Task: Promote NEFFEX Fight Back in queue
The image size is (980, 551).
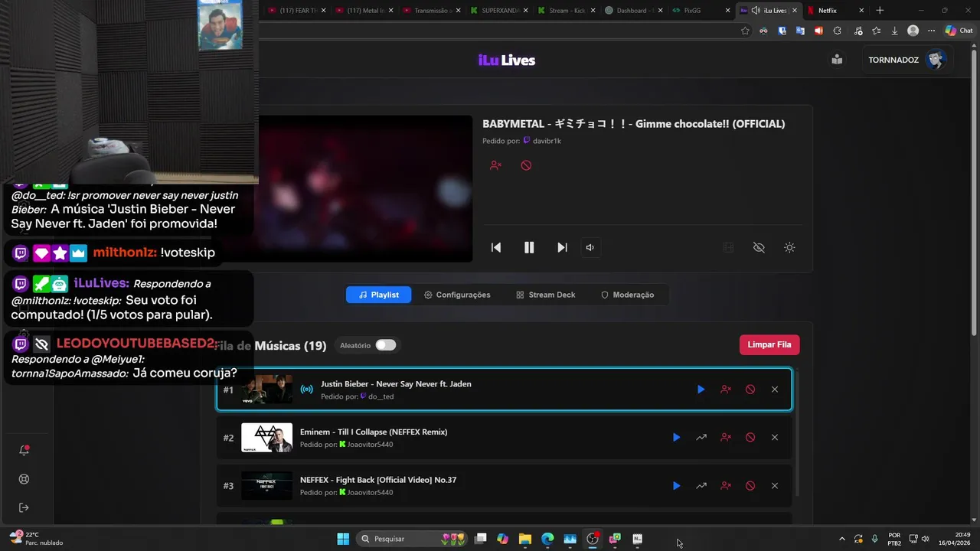Action: point(701,486)
